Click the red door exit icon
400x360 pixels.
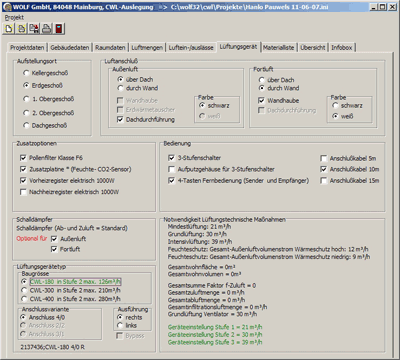[x=59, y=29]
